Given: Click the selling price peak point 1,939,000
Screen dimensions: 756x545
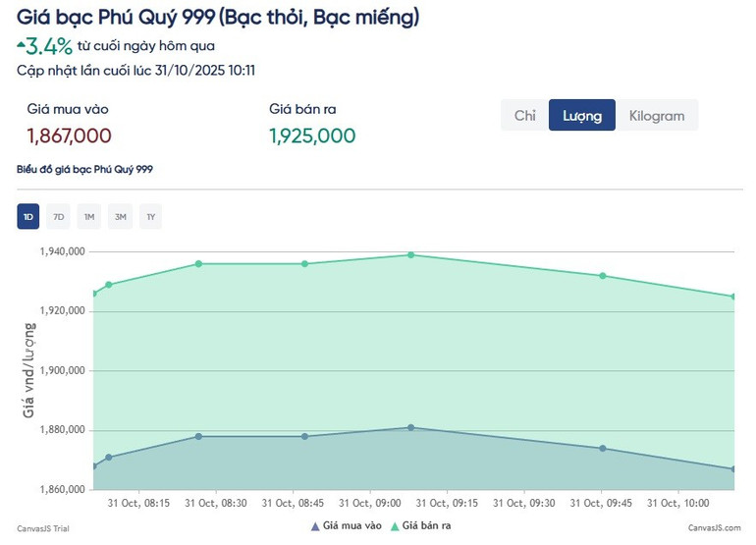Looking at the screenshot, I should pos(410,255).
